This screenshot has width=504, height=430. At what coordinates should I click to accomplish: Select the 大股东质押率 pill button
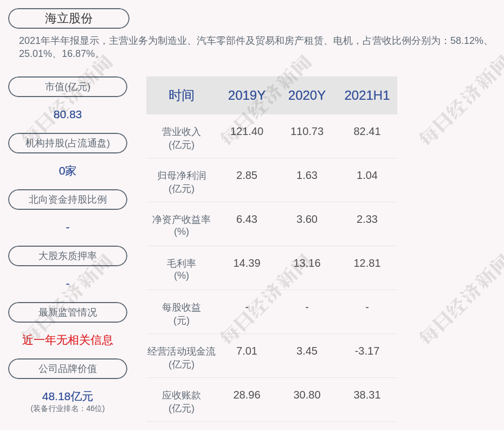point(68,256)
